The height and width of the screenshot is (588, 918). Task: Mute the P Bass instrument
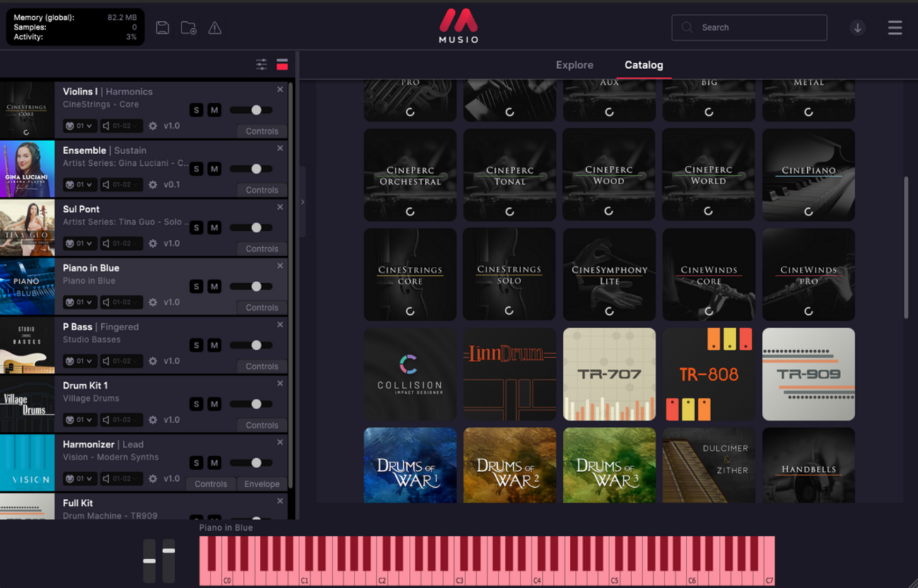(x=215, y=345)
